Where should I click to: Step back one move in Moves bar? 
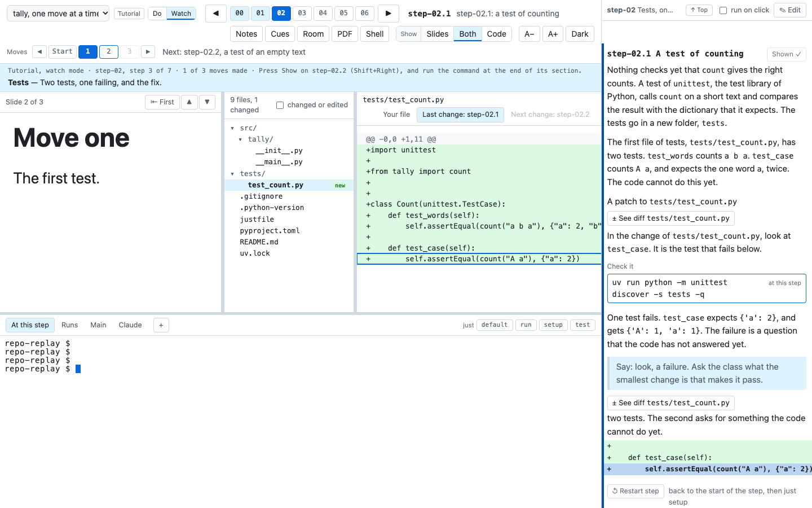[39, 52]
